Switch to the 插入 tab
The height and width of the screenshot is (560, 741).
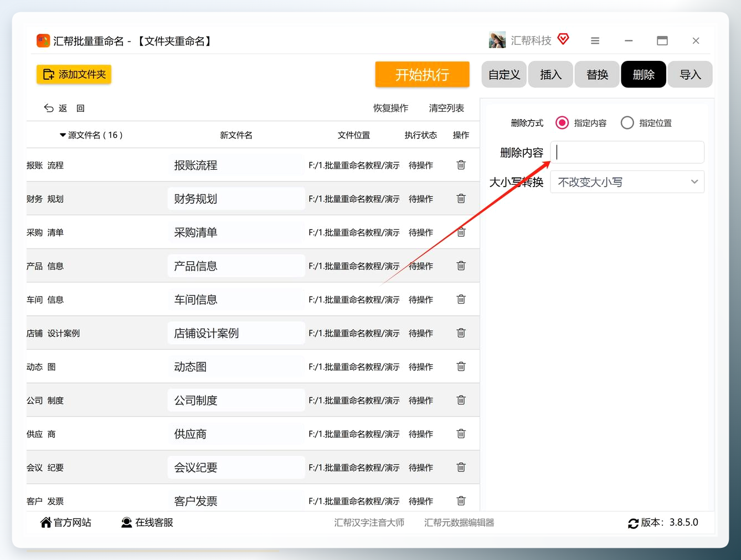[x=551, y=74]
